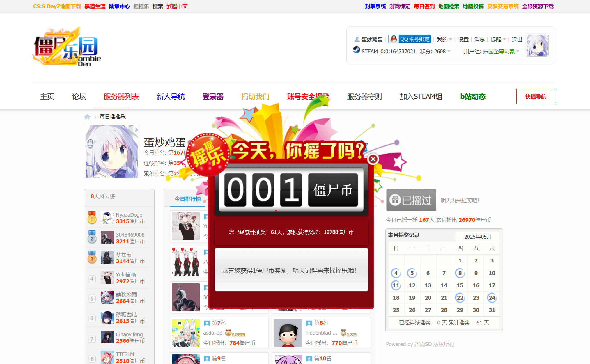Open b站动态 navigation item
590x364 pixels.
tap(473, 97)
